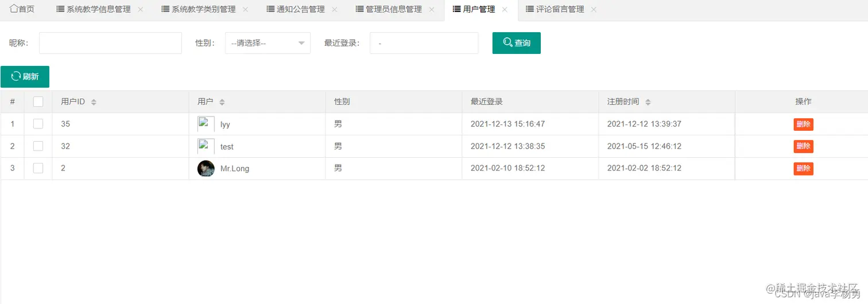
Task: Select the 用户管理 tab
Action: pyautogui.click(x=474, y=9)
